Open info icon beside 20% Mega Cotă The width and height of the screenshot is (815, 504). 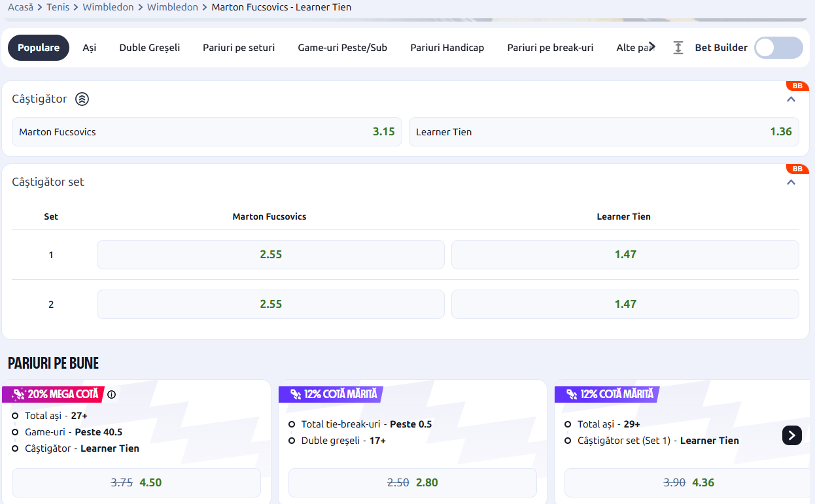(x=111, y=394)
